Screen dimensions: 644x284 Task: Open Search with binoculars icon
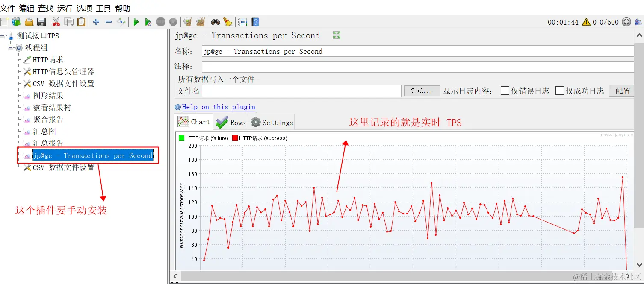(215, 22)
